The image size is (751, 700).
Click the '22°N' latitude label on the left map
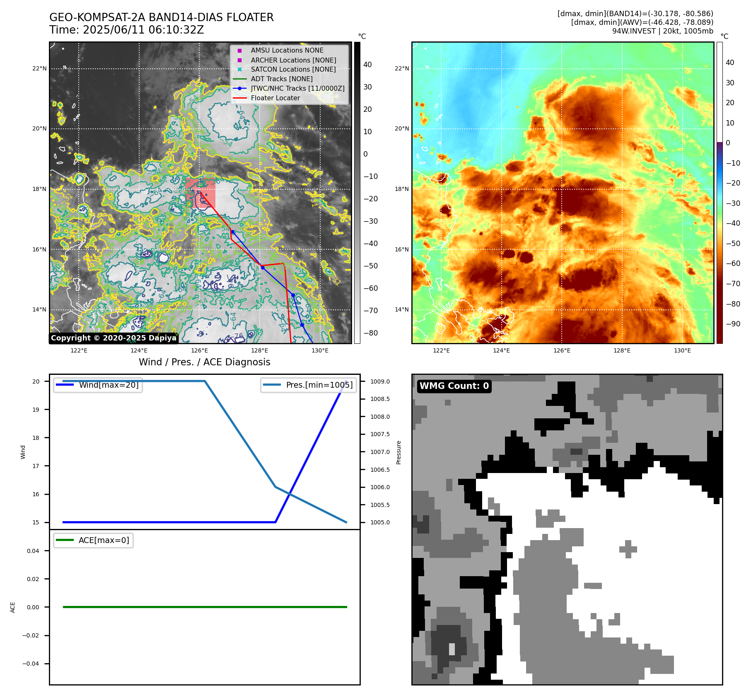click(40, 68)
